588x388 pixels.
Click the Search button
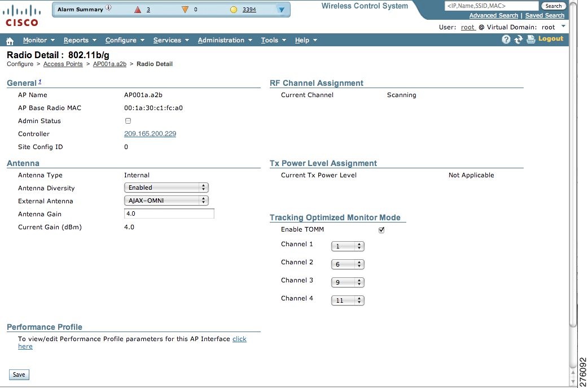[x=554, y=6]
